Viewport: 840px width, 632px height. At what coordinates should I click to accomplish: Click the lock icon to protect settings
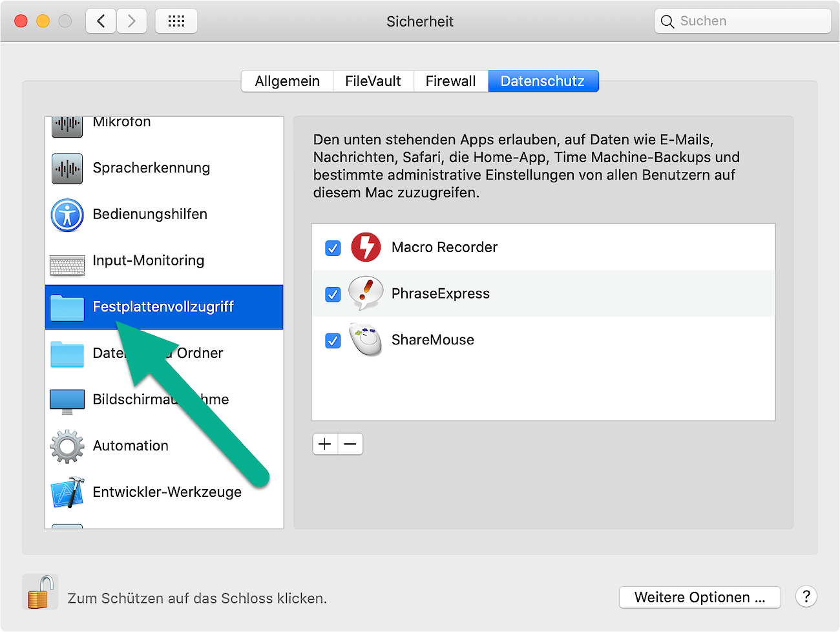pos(39,593)
